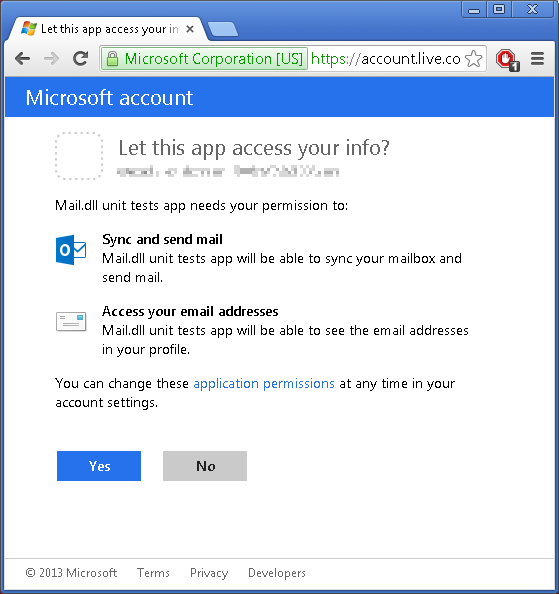Click the 'Access your email addresses' heading
The height and width of the screenshot is (594, 559).
tap(190, 311)
